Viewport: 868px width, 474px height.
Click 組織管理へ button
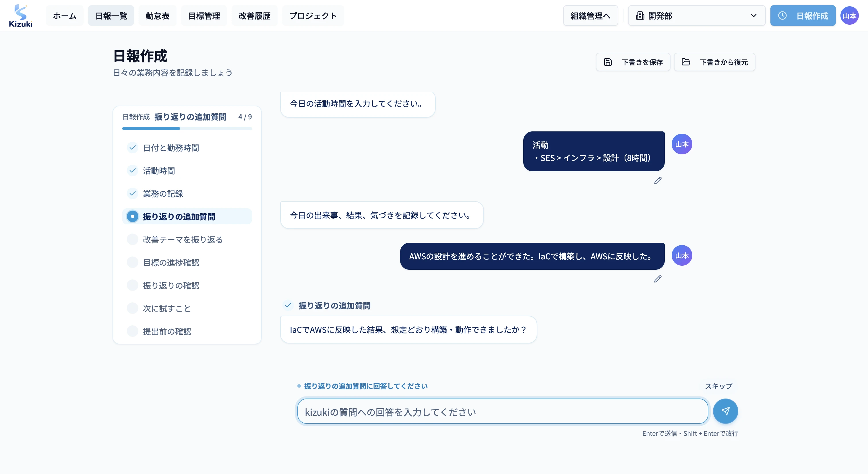coord(590,15)
